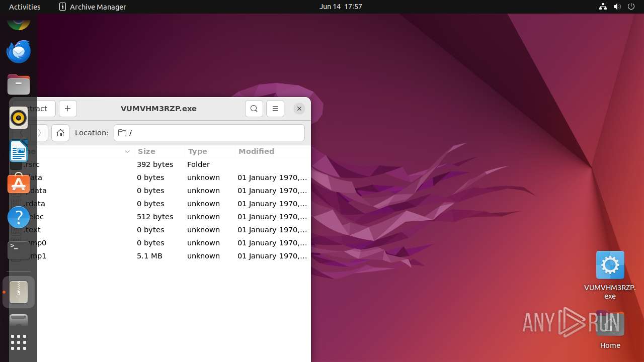Open the Home folder desktop icon
The image size is (644, 362).
click(x=610, y=330)
